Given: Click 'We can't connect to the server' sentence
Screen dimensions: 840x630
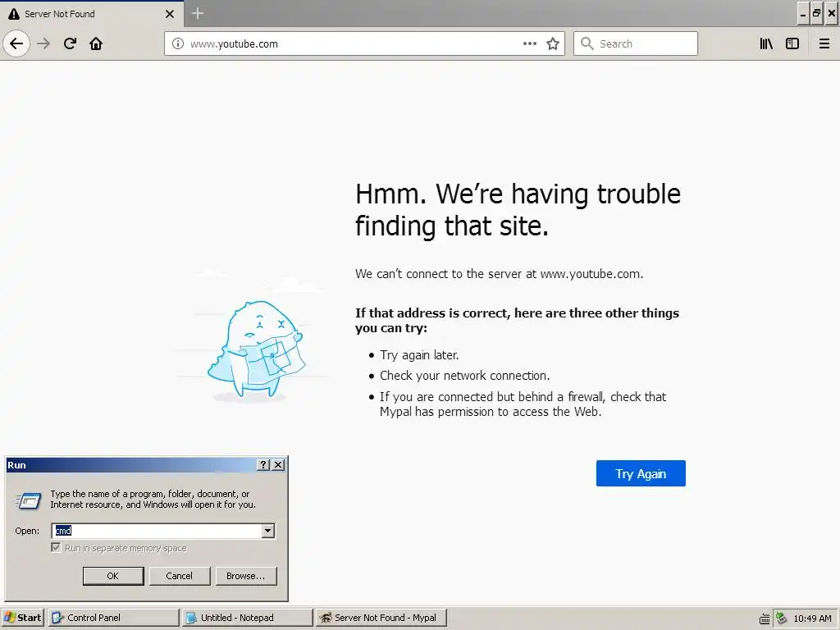Looking at the screenshot, I should (499, 274).
